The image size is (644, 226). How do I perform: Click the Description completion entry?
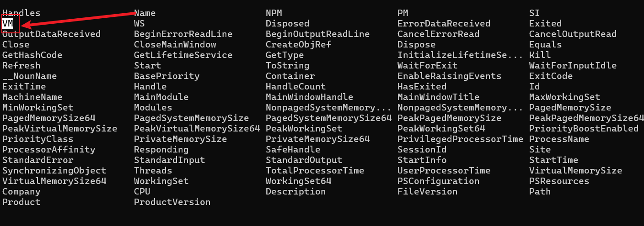tap(295, 191)
